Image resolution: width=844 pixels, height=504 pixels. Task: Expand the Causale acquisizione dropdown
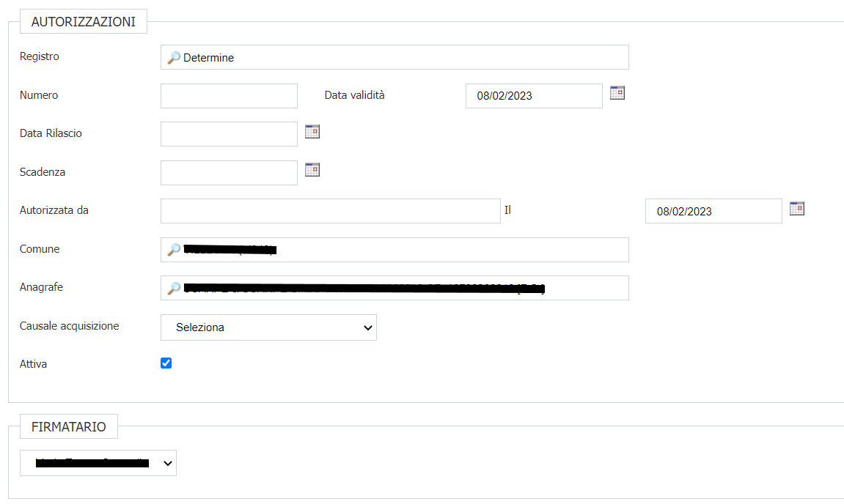pos(268,328)
